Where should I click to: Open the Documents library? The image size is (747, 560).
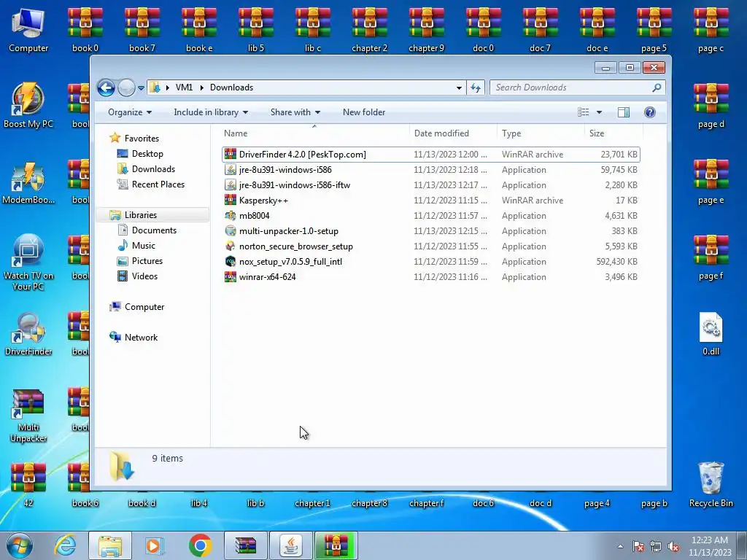click(154, 230)
